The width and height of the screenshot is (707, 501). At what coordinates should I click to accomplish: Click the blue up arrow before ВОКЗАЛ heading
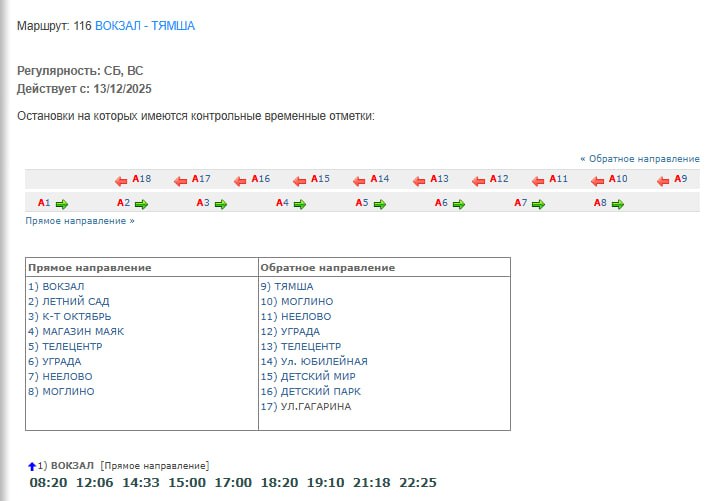[32, 466]
